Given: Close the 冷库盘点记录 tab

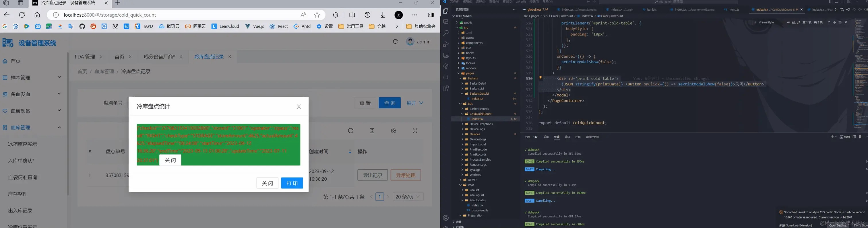Looking at the screenshot, I should click(x=230, y=56).
